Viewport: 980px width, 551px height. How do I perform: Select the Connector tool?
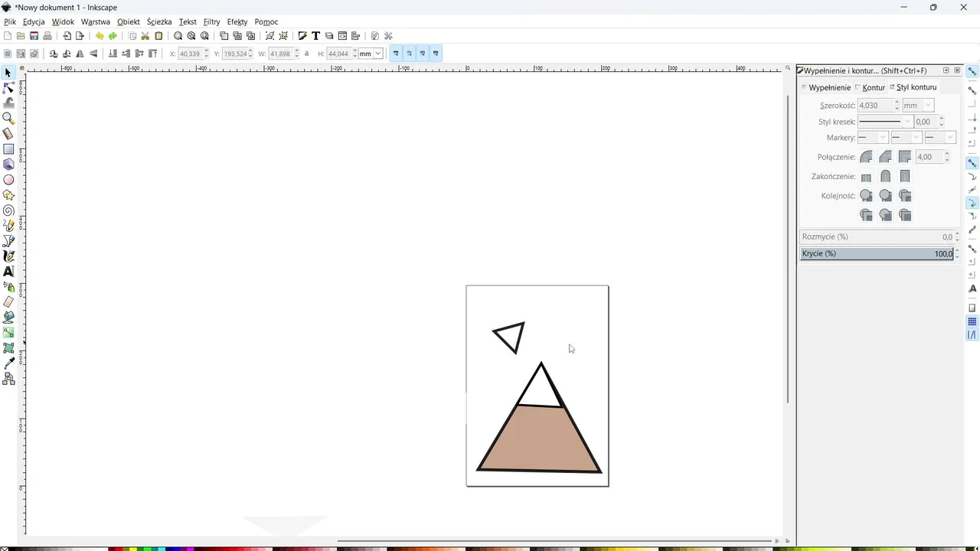(8, 379)
